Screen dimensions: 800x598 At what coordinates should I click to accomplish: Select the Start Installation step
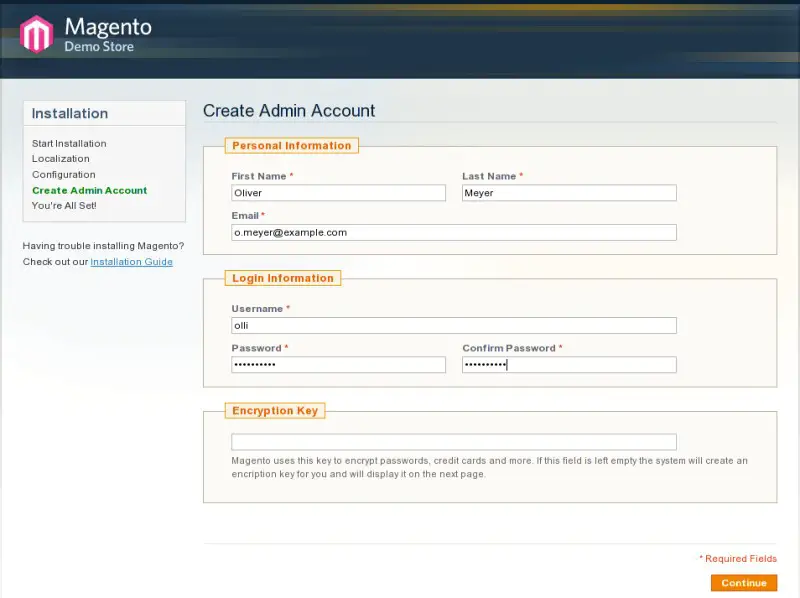pyautogui.click(x=69, y=143)
